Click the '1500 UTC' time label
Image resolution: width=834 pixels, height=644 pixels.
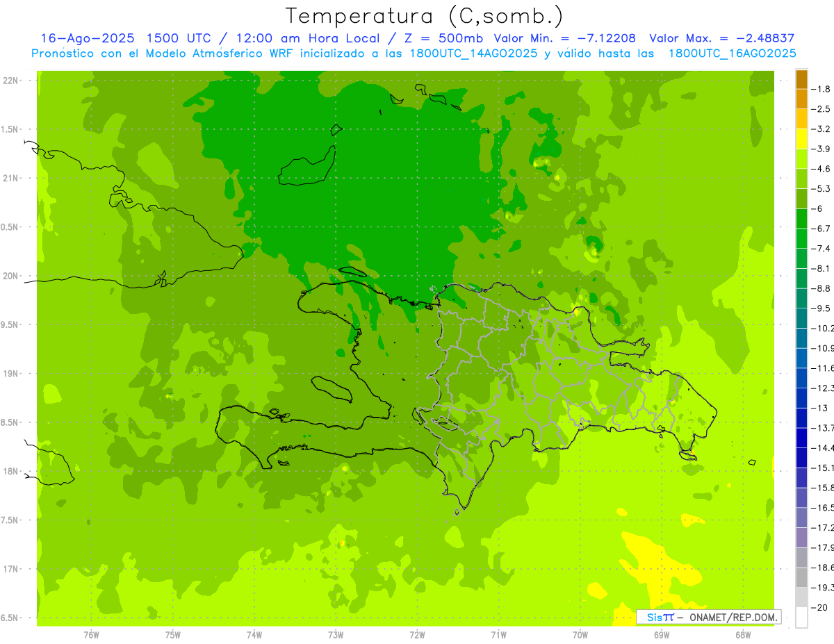(179, 38)
